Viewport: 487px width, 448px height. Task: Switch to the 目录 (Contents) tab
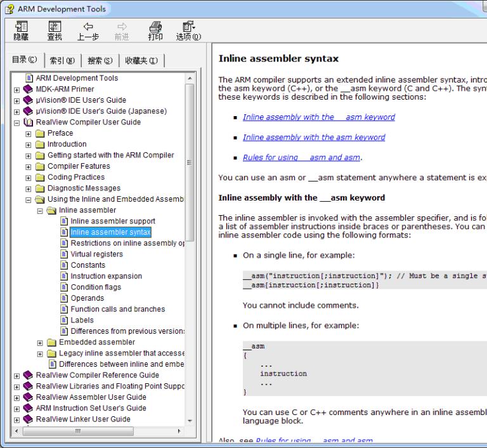[25, 60]
